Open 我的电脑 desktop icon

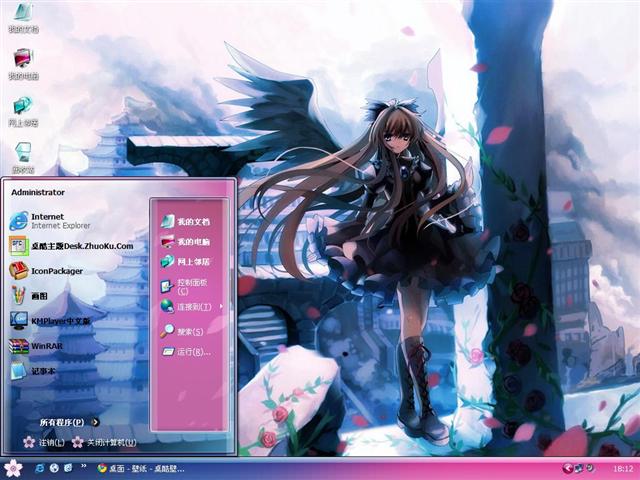pyautogui.click(x=22, y=61)
